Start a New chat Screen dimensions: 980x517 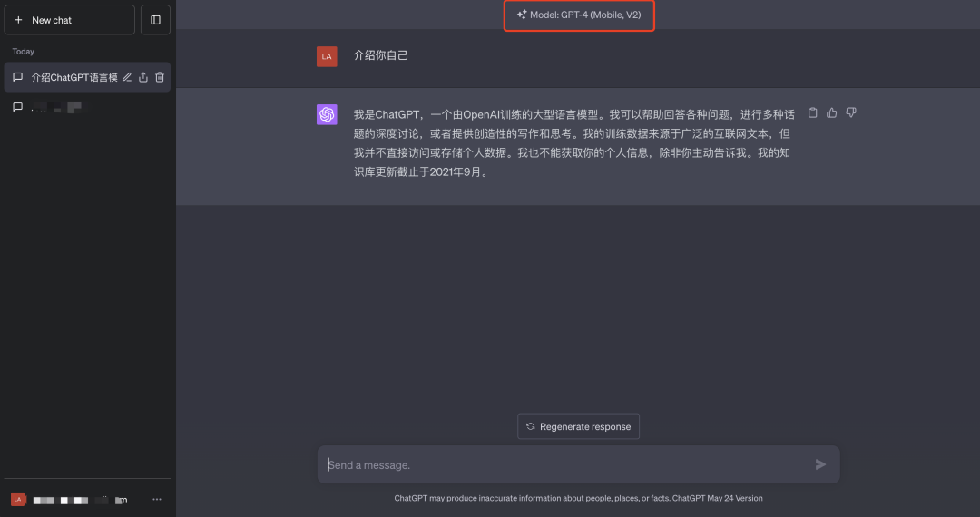[x=69, y=20]
